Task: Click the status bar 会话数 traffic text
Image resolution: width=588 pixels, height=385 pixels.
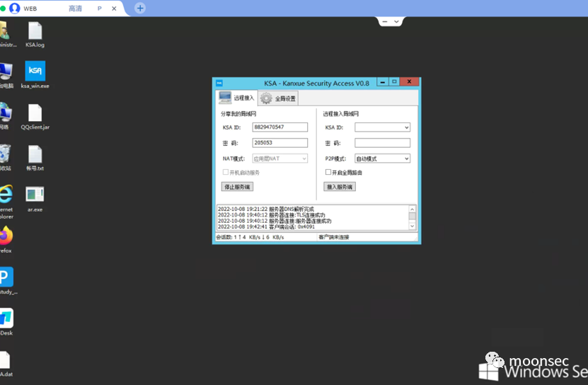Action: tap(250, 237)
